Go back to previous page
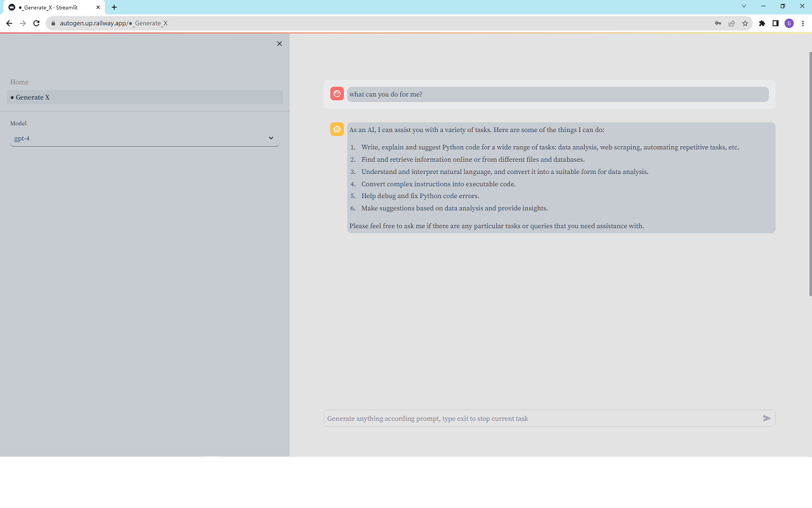 point(9,23)
